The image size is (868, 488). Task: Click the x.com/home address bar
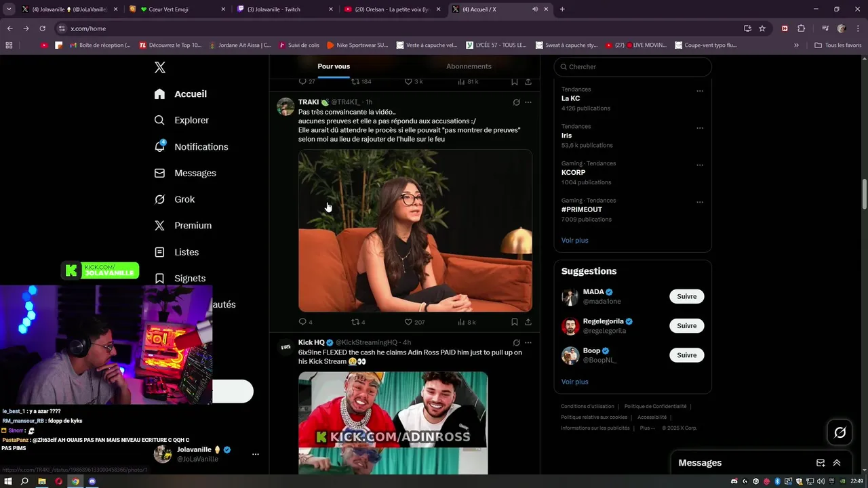click(x=398, y=28)
